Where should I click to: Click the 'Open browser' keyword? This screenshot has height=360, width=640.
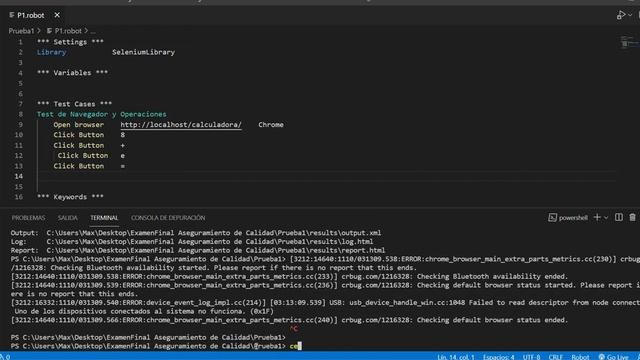(x=78, y=124)
